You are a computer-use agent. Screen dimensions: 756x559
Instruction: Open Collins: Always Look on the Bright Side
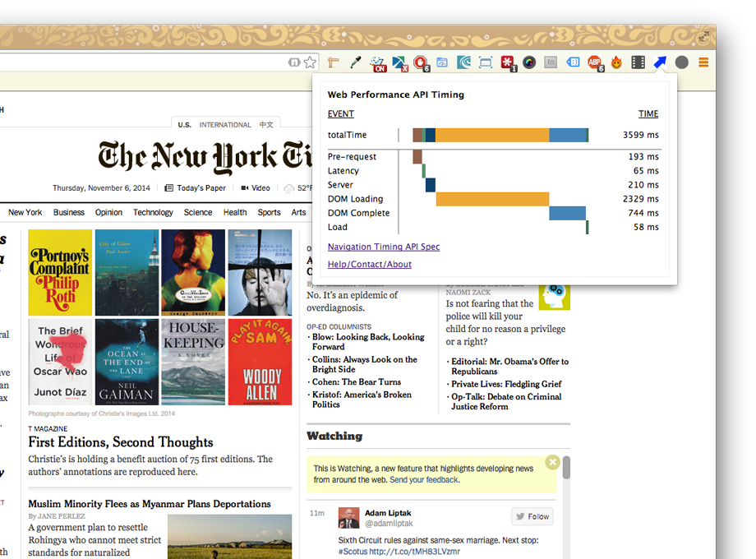click(x=365, y=364)
